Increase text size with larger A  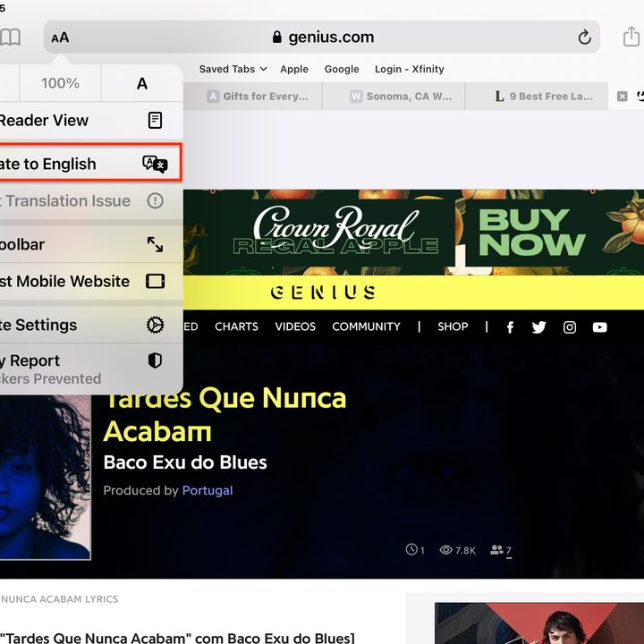tap(142, 83)
